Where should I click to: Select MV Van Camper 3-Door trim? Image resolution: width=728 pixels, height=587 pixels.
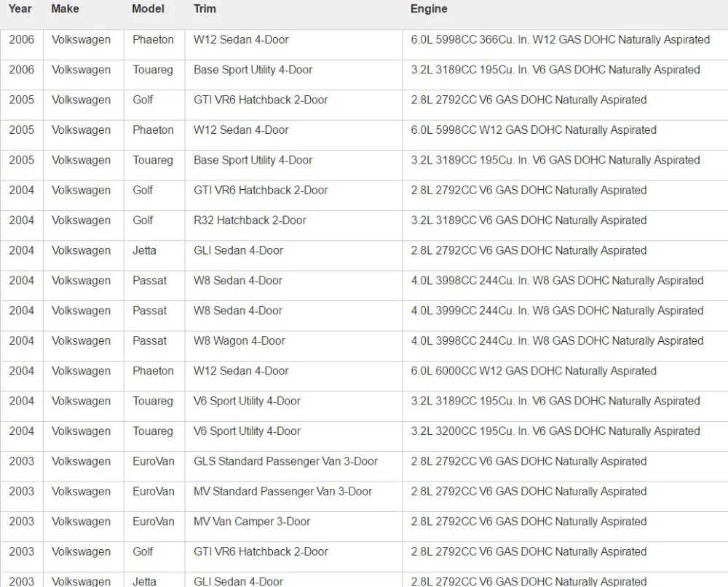252,522
